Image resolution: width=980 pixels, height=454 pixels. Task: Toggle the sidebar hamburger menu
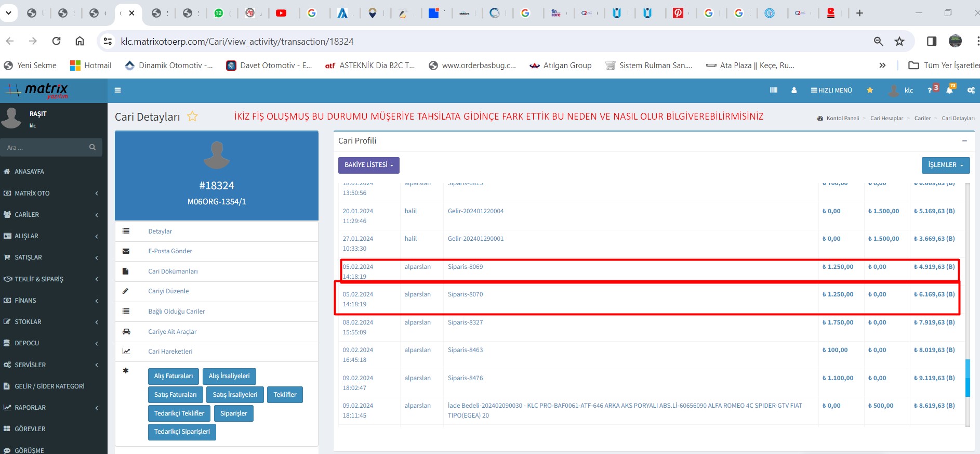point(118,90)
